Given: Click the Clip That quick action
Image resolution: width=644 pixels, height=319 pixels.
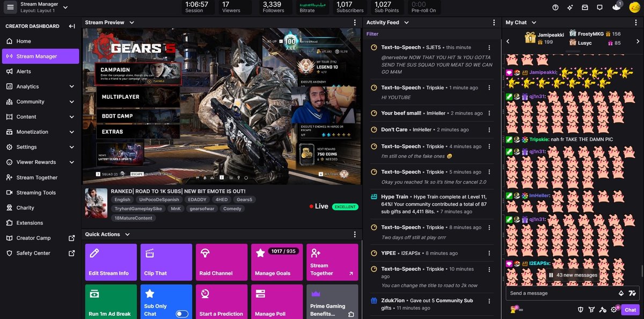Looking at the screenshot, I should pyautogui.click(x=166, y=262).
